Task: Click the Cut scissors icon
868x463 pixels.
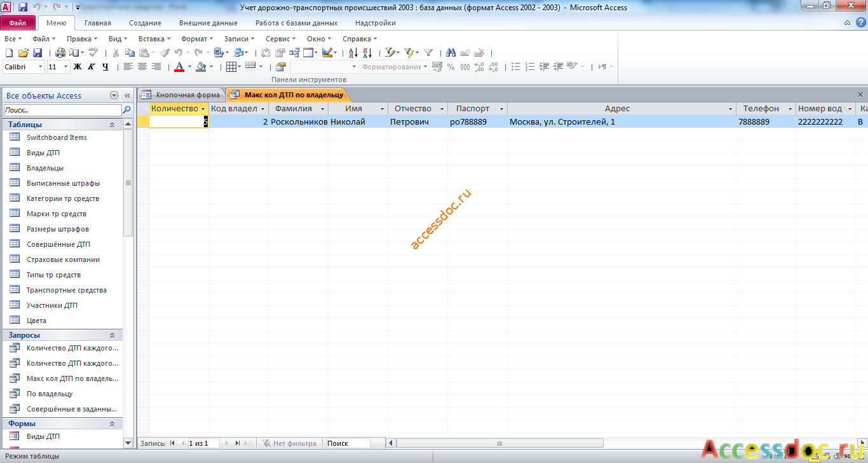Action: click(x=116, y=53)
